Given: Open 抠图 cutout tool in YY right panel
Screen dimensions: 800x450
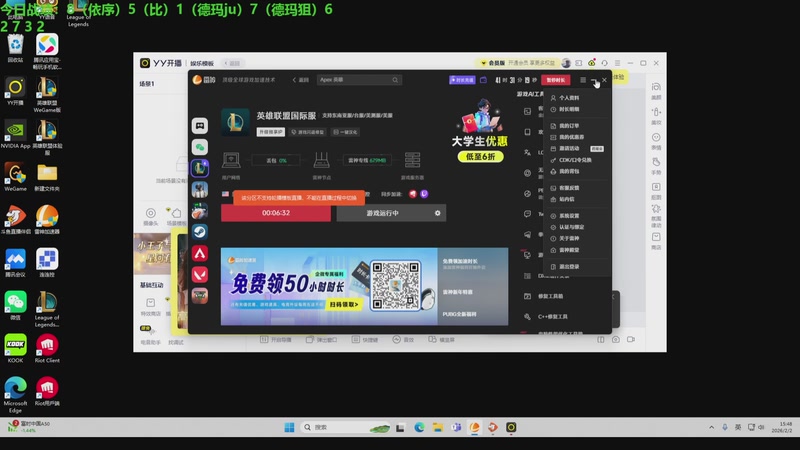Looking at the screenshot, I should tap(656, 191).
